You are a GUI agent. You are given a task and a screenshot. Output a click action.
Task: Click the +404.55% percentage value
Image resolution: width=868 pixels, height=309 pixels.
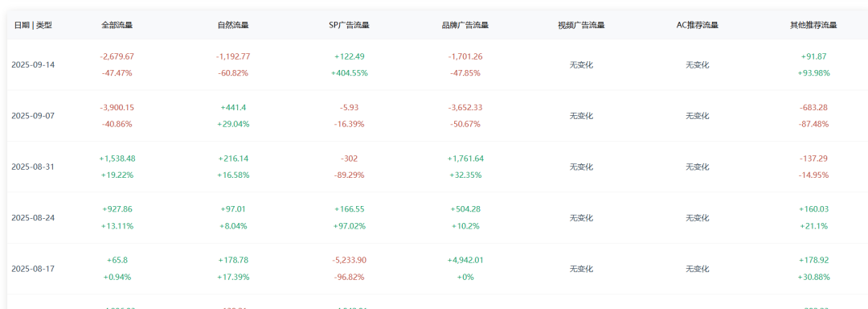pyautogui.click(x=349, y=73)
